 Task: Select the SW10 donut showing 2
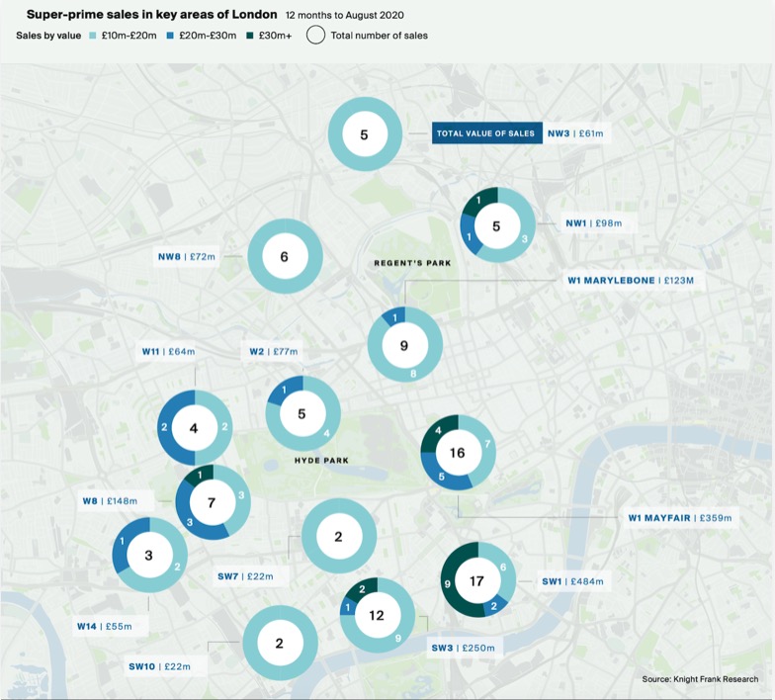coord(280,644)
